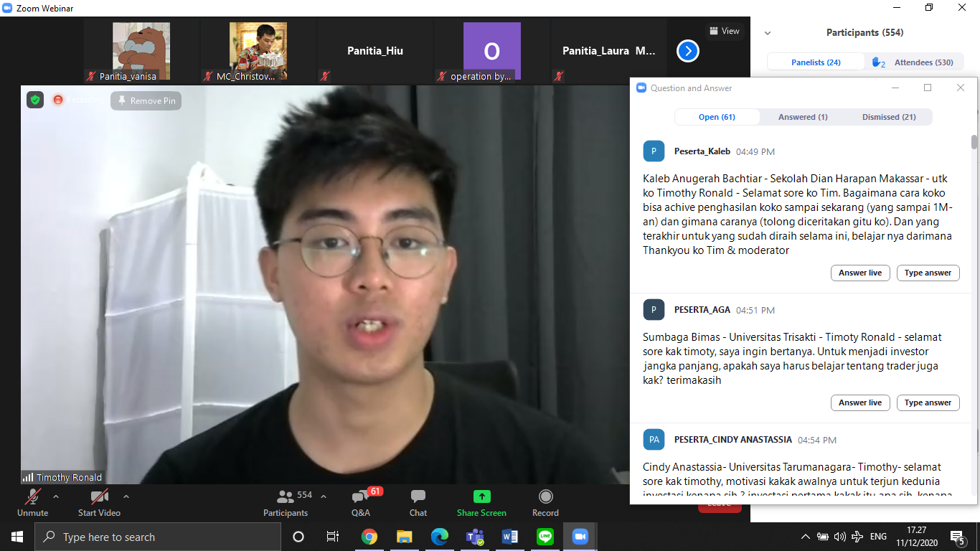Screen dimensions: 980x551
Task: Collapse the Participants panel chevron
Action: click(768, 33)
